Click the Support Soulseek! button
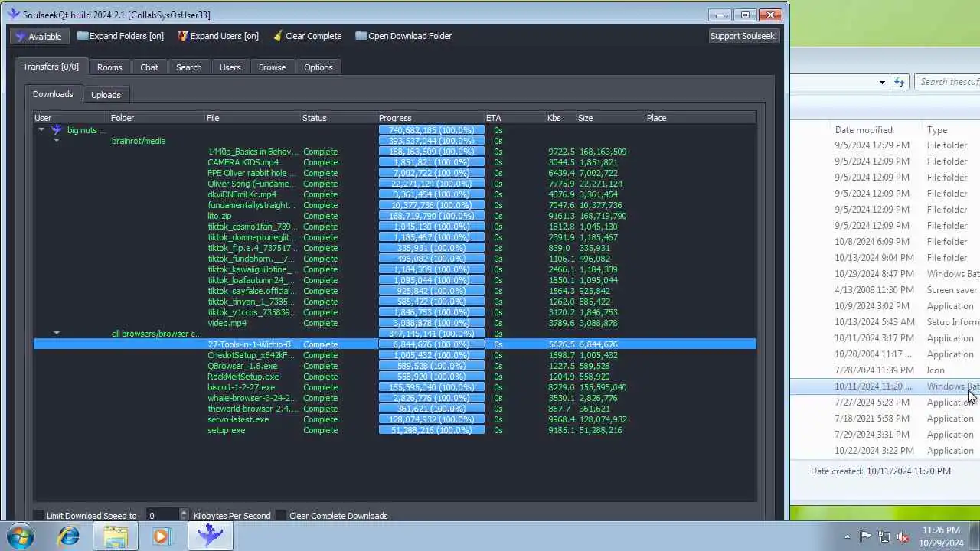The width and height of the screenshot is (980, 551). (x=743, y=36)
